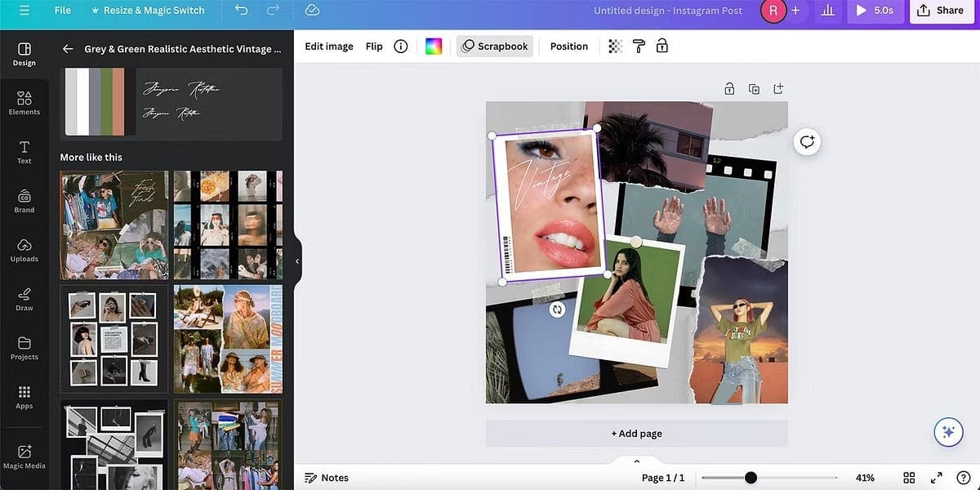Click the cloud save status icon
Screen dimensions: 980x490
(311, 11)
